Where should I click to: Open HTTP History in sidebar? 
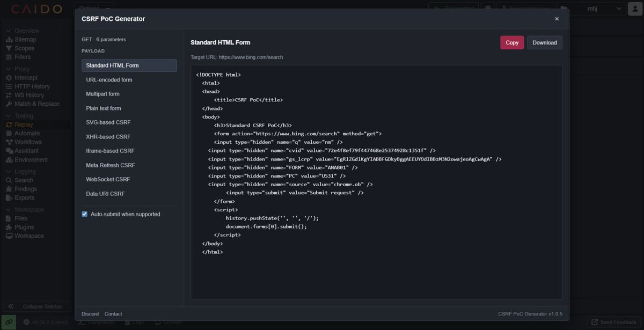(32, 86)
